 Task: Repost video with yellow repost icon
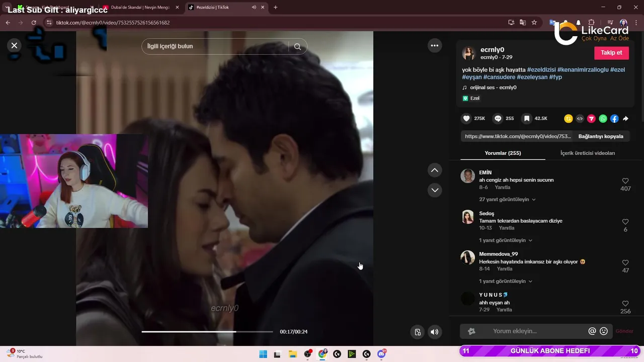[x=569, y=119]
